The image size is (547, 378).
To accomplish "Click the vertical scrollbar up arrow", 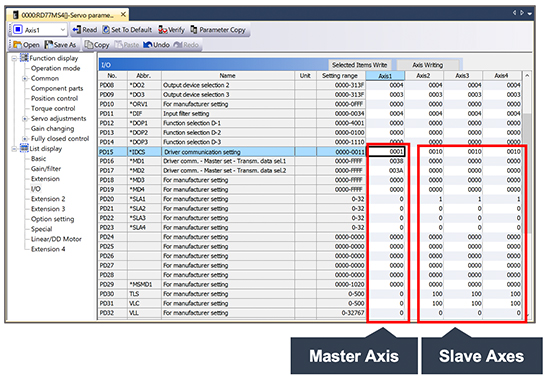I will point(527,75).
